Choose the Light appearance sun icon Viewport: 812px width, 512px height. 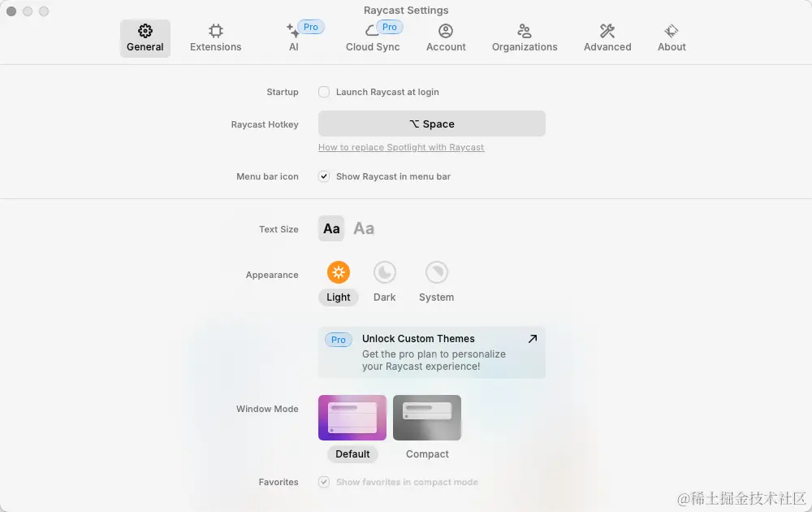(338, 272)
